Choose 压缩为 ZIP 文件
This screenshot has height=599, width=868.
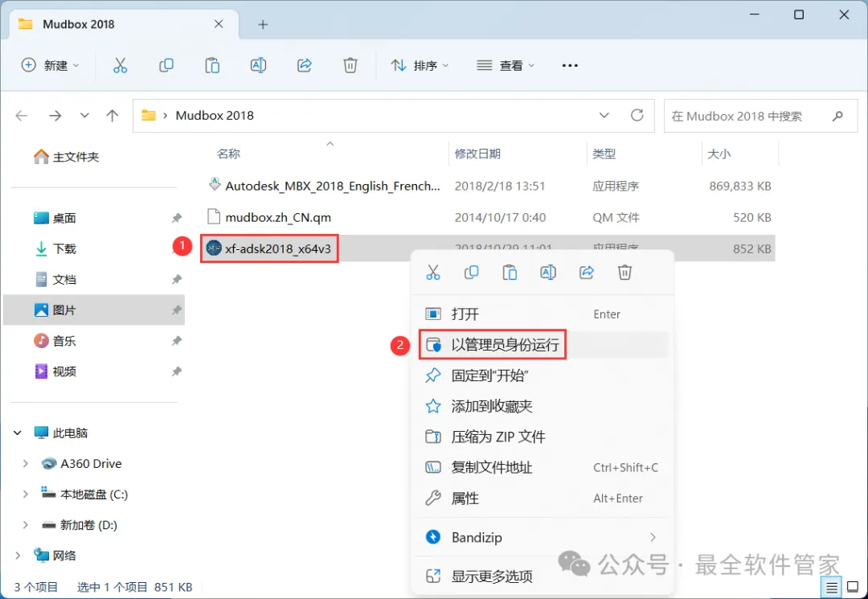(542, 437)
